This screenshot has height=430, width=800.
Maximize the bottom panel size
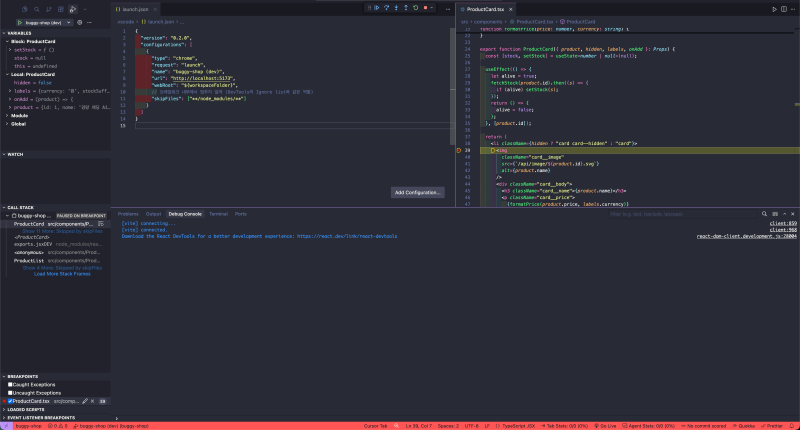coord(785,214)
